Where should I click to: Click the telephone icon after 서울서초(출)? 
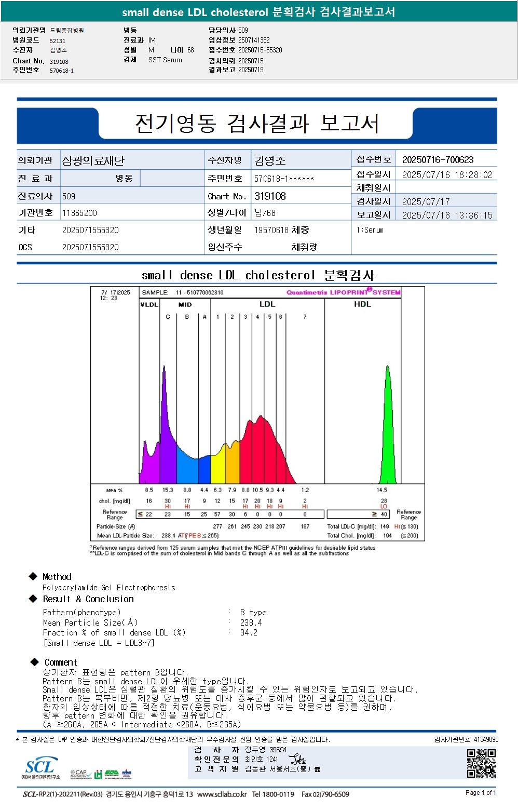coord(317,769)
